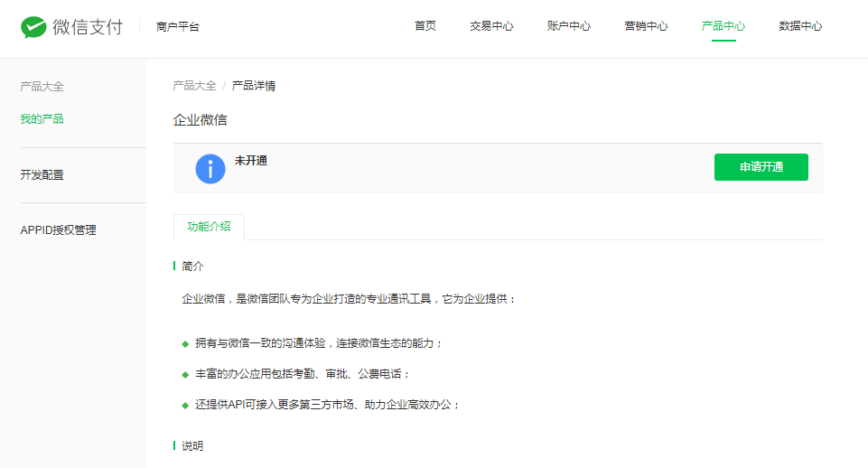Click the 未开通 status text
Viewport: 868px width, 468px height.
click(x=251, y=161)
